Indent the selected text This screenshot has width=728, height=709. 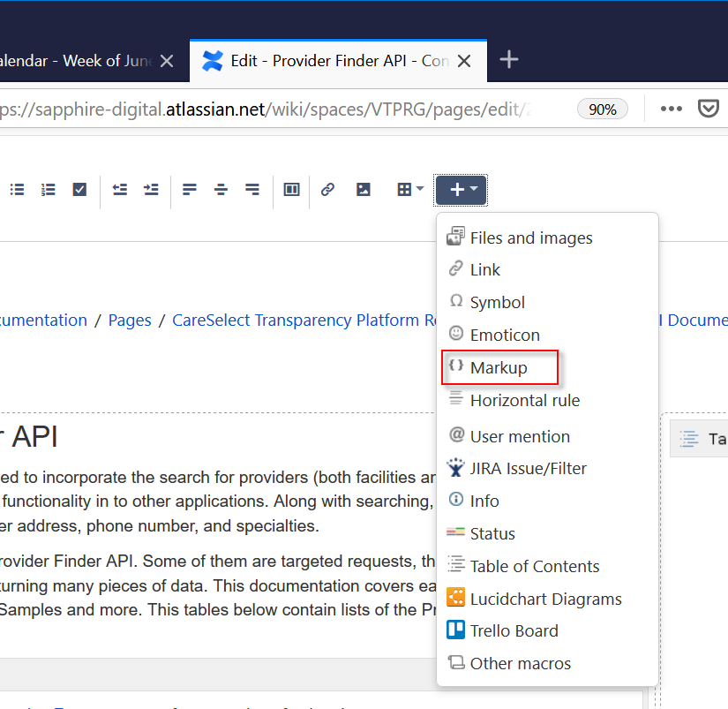pos(151,190)
